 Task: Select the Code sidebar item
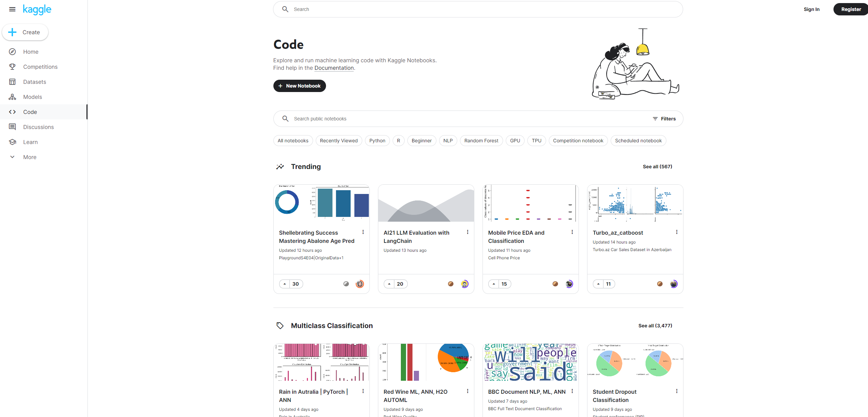44,112
